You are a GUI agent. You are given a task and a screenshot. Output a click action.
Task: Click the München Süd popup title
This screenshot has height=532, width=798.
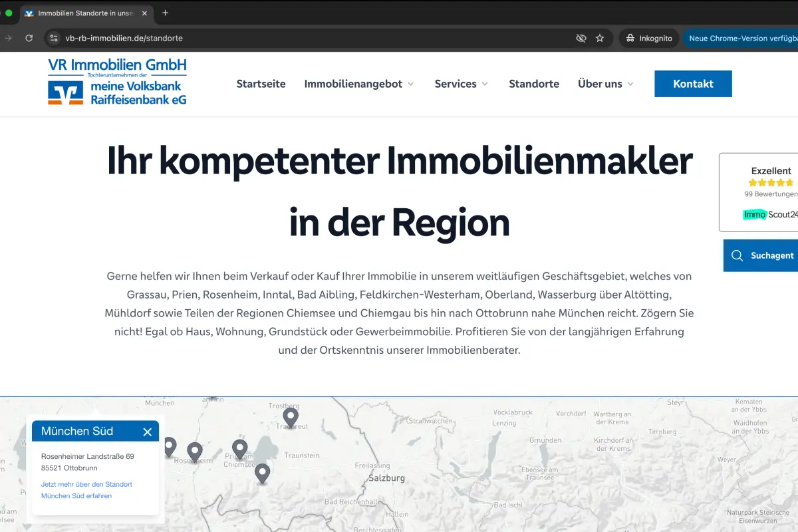[77, 431]
